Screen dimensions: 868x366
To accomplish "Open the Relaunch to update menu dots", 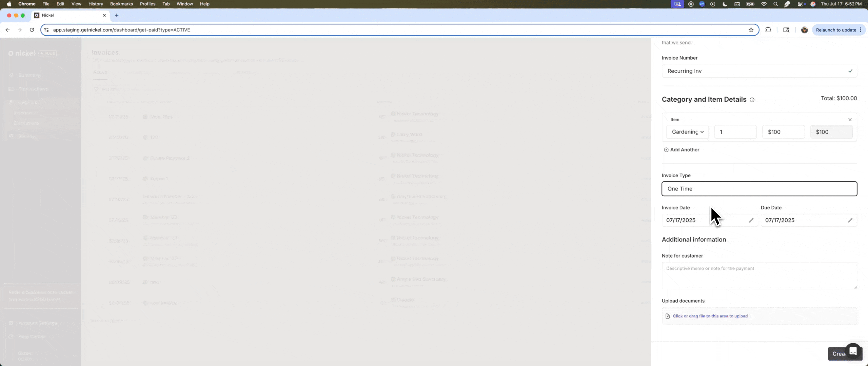I will tap(861, 30).
